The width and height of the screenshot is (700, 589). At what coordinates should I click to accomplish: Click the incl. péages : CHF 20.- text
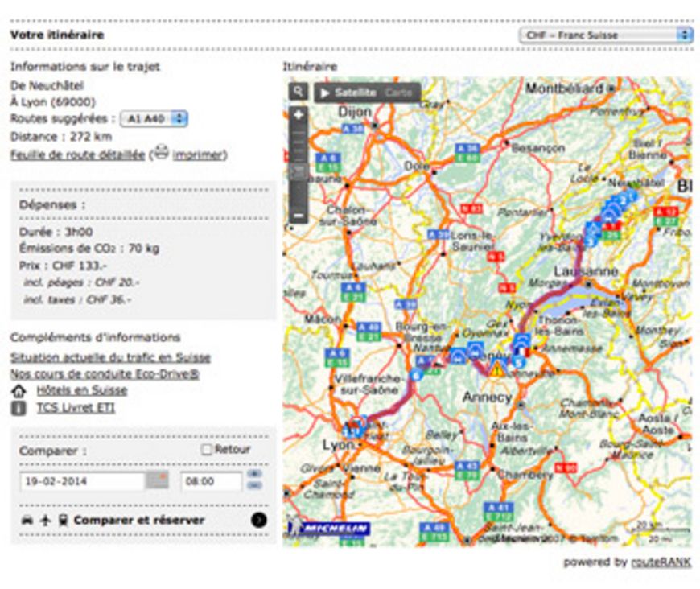[x=81, y=282]
